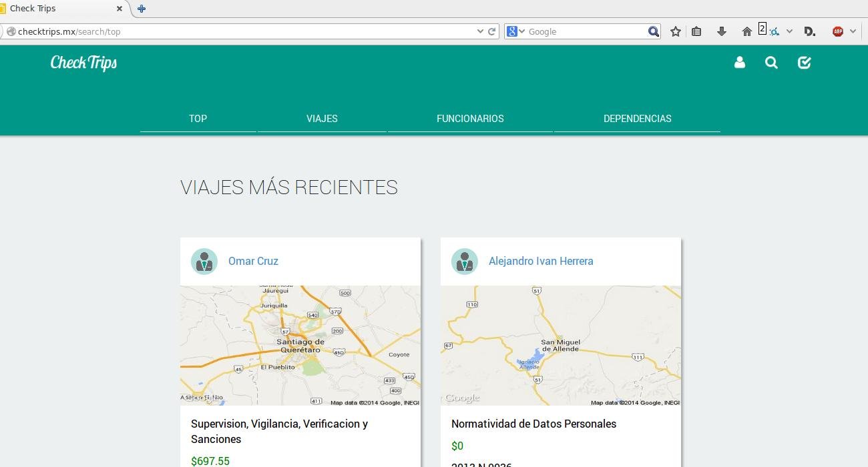Image resolution: width=868 pixels, height=467 pixels.
Task: Click the Adblock Plus ABP icon
Action: [x=838, y=31]
